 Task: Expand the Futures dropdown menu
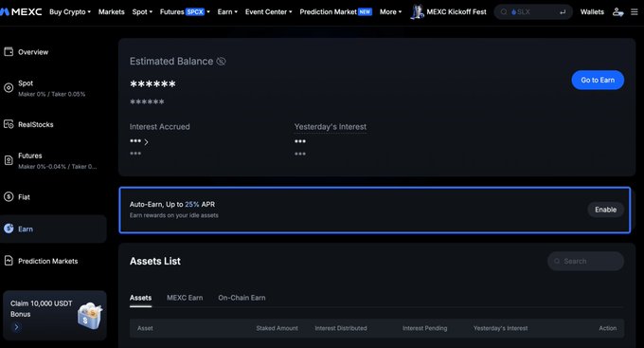coord(185,12)
